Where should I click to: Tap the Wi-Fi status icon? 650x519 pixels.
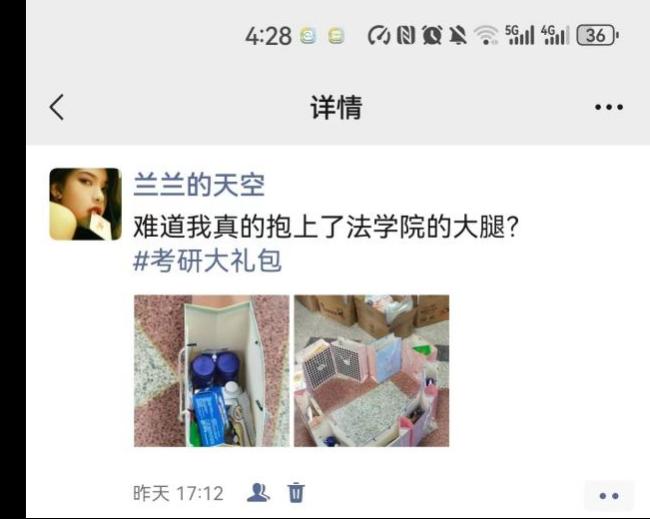tap(486, 35)
